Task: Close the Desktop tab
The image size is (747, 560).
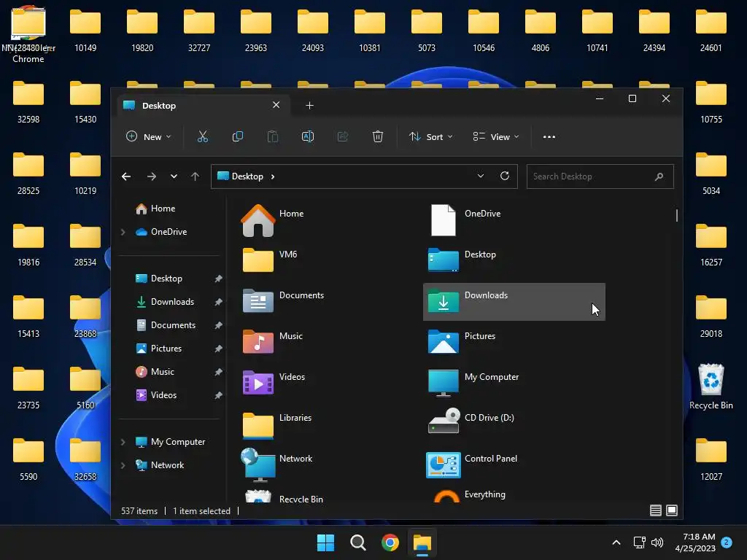Action: (276, 105)
